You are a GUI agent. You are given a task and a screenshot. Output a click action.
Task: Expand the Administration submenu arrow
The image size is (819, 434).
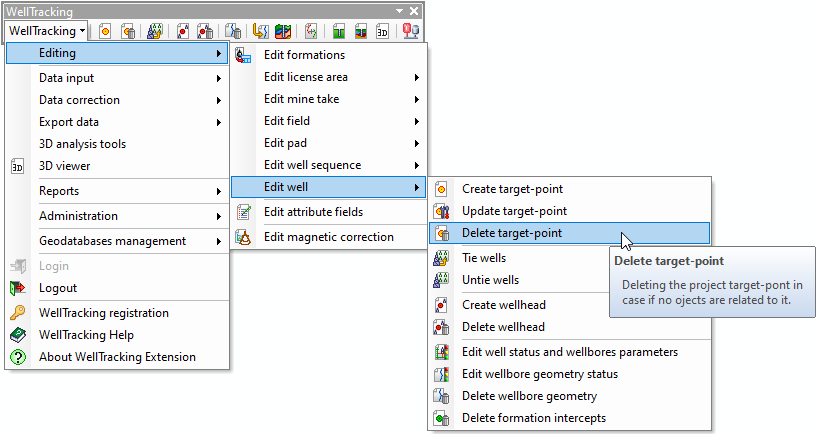click(x=219, y=216)
